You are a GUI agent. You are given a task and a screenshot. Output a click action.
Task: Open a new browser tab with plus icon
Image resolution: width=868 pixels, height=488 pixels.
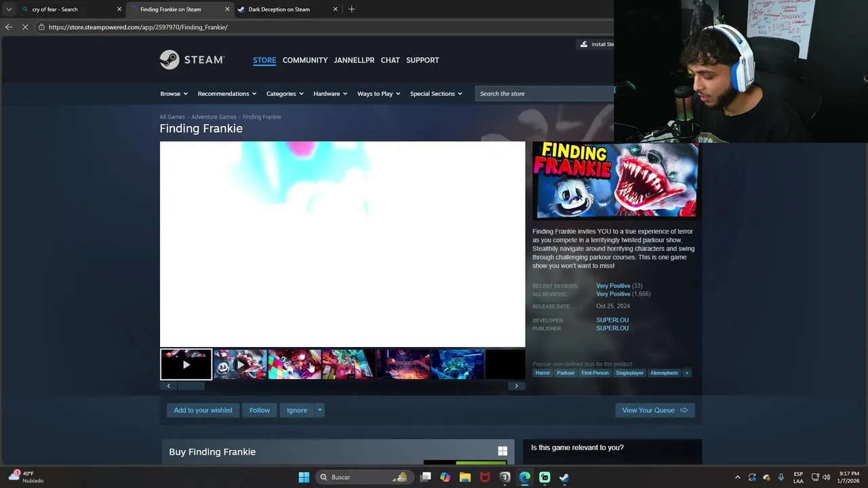(351, 9)
